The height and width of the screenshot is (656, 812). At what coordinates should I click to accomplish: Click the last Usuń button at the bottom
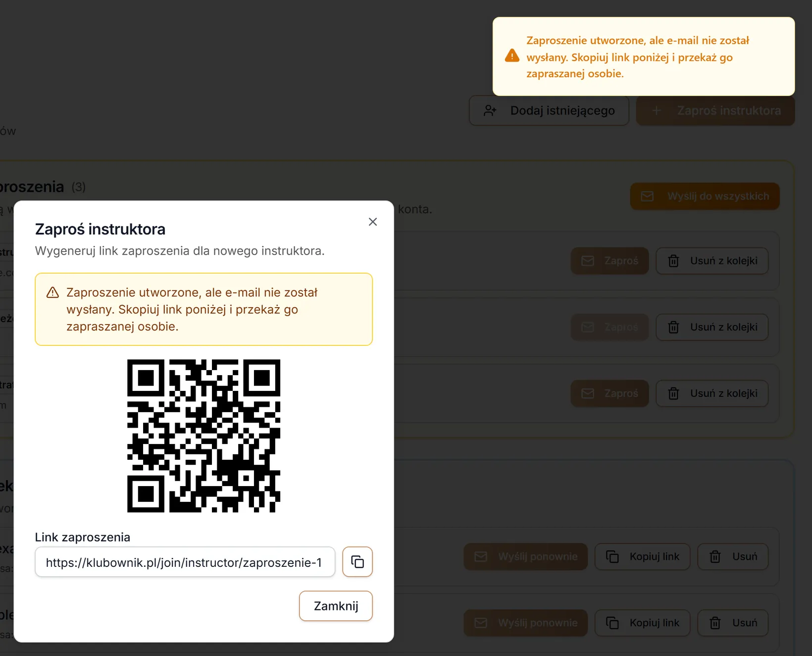(x=733, y=623)
